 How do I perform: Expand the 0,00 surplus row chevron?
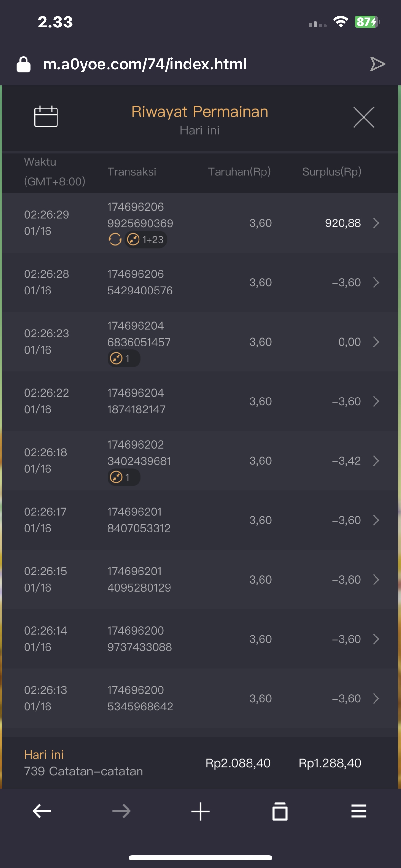(x=376, y=342)
